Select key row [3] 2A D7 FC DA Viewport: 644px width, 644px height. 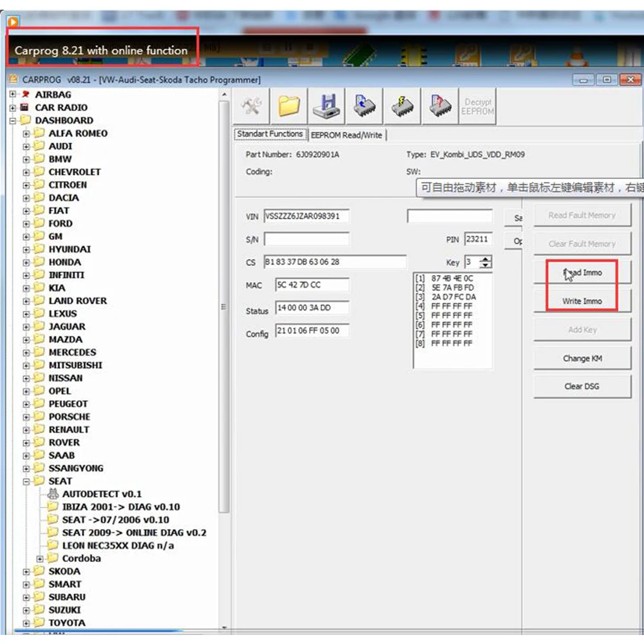tap(446, 297)
